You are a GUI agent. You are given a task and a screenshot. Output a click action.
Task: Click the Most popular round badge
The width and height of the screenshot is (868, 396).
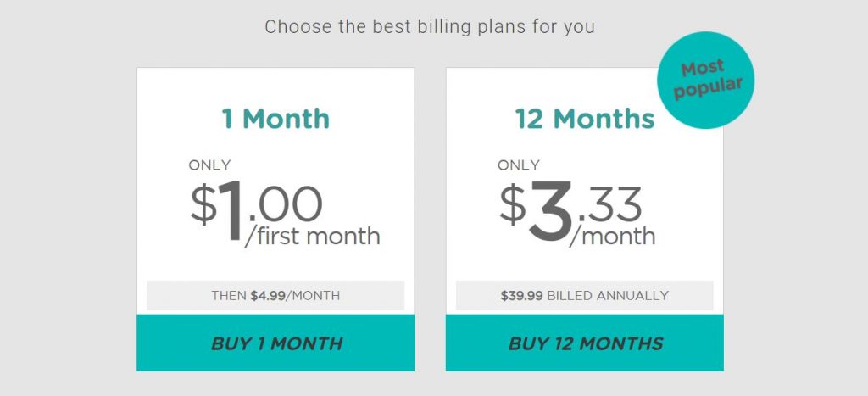(x=706, y=81)
